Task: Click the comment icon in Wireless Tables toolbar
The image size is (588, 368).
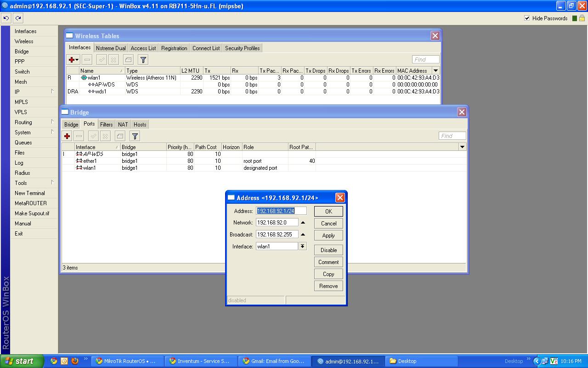Action: click(128, 60)
